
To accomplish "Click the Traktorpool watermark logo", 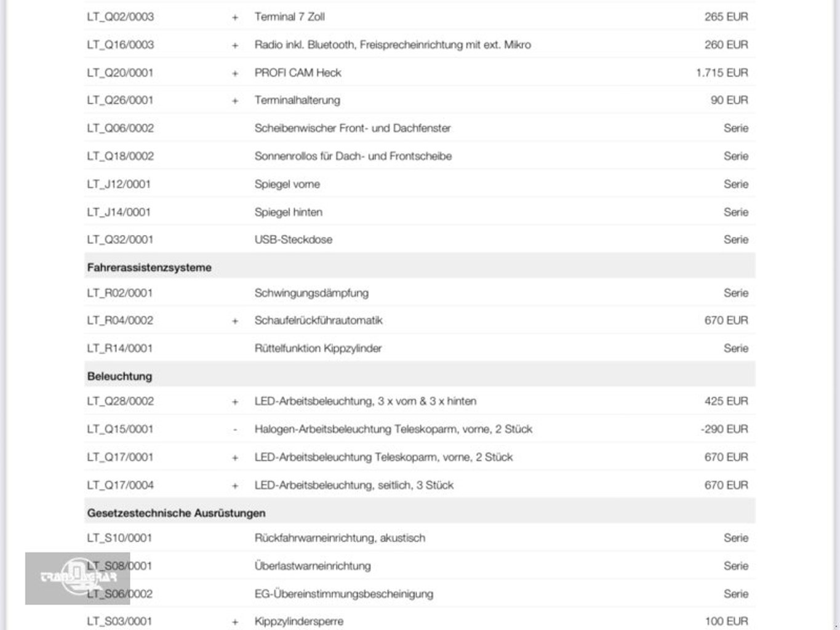I will [78, 578].
